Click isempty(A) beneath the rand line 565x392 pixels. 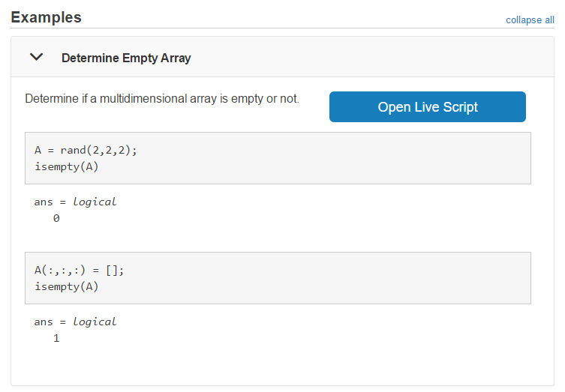(67, 166)
